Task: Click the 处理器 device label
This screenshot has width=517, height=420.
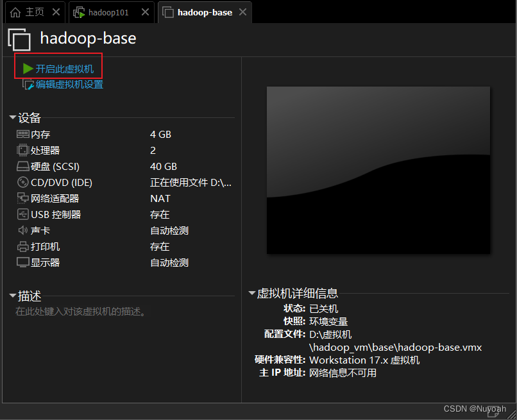Action: pos(45,150)
